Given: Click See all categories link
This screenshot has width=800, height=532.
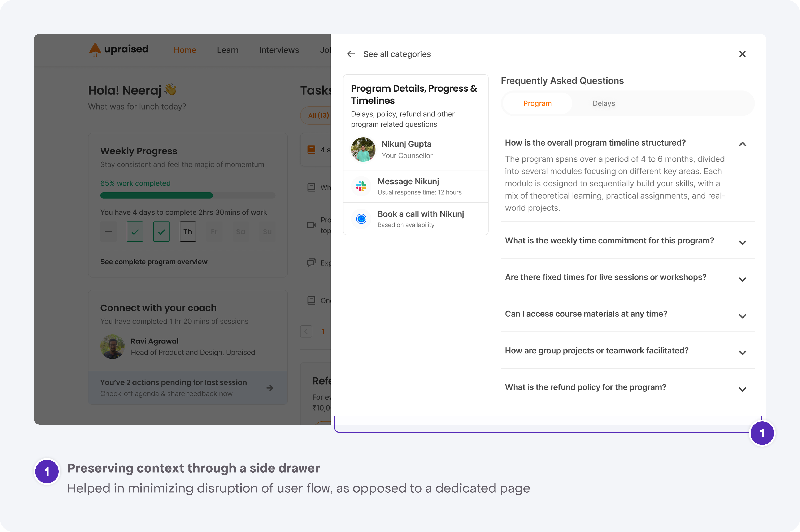Looking at the screenshot, I should coord(397,54).
